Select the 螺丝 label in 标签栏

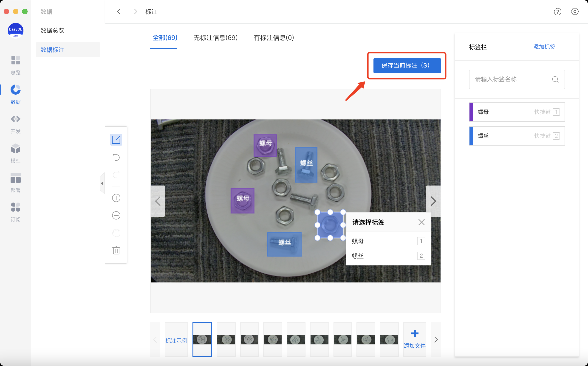[517, 136]
